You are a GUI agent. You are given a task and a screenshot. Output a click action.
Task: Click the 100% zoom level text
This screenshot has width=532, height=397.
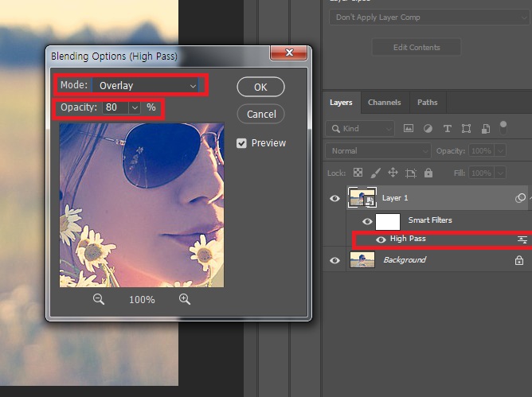[142, 300]
